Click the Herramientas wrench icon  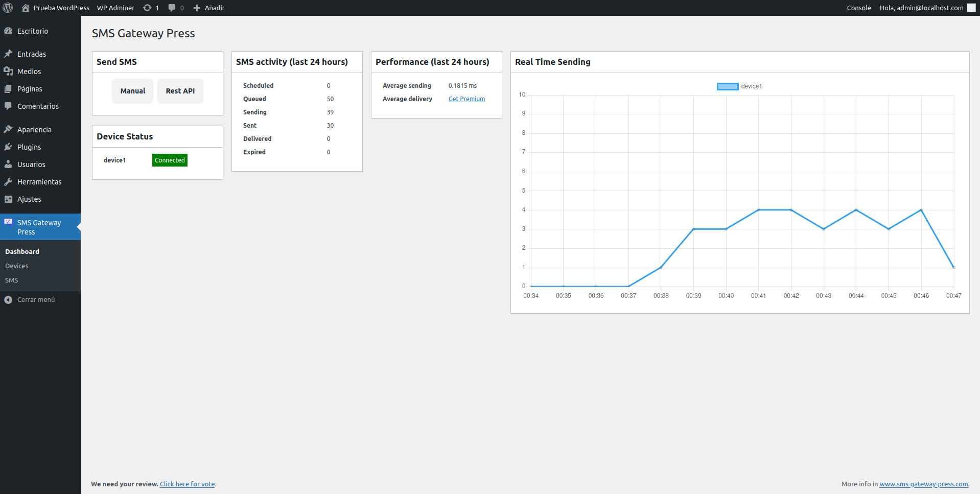[x=8, y=181]
